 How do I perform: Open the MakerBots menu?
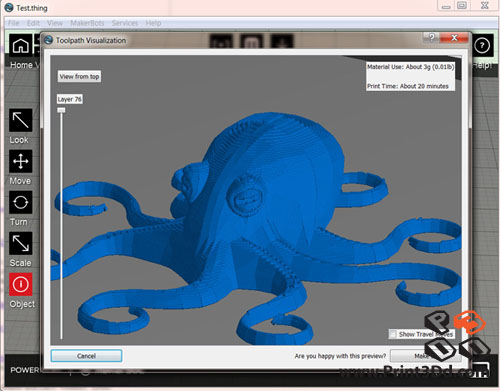87,23
